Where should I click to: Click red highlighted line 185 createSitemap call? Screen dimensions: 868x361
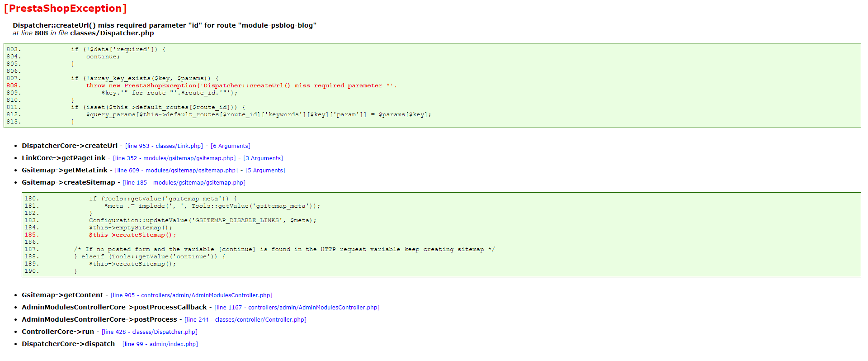point(132,235)
